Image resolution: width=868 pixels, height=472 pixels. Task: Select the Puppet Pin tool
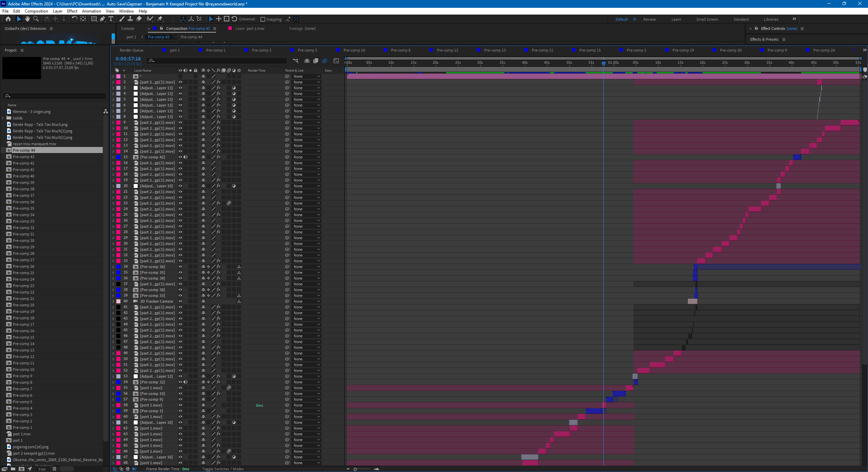pos(160,19)
